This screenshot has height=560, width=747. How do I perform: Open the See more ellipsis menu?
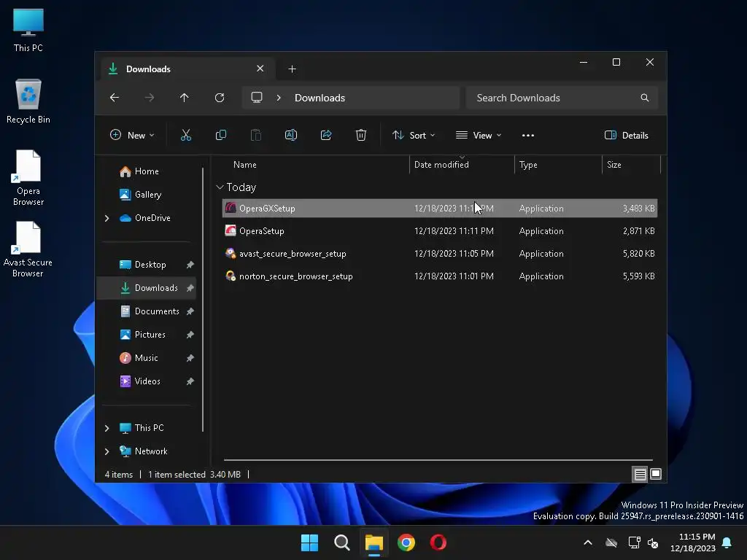[x=528, y=135]
